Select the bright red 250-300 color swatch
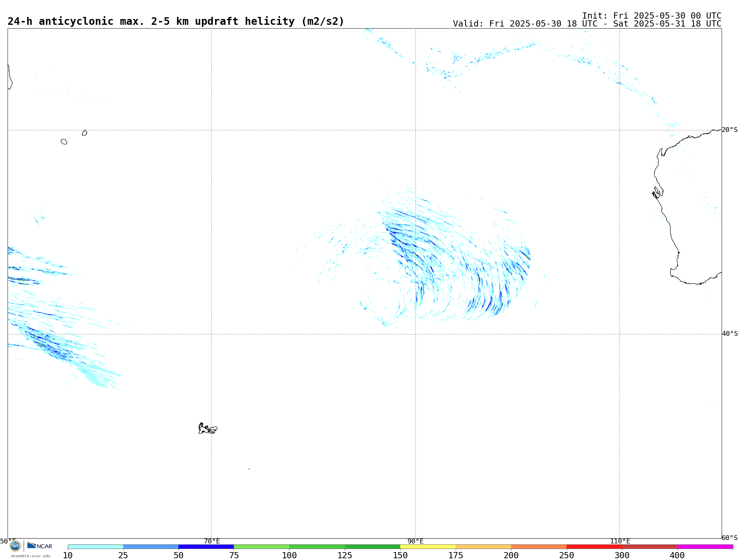Screen dimensions: 744x560 point(595,547)
